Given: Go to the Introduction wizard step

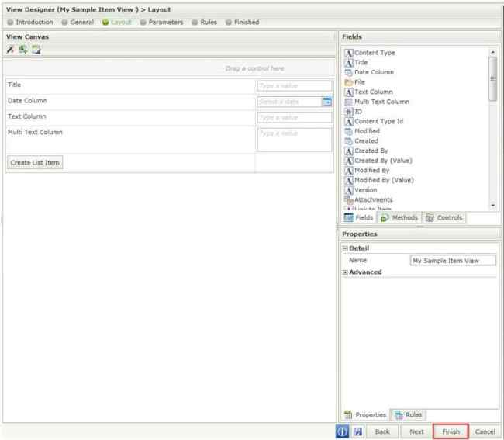Looking at the screenshot, I should coord(30,23).
